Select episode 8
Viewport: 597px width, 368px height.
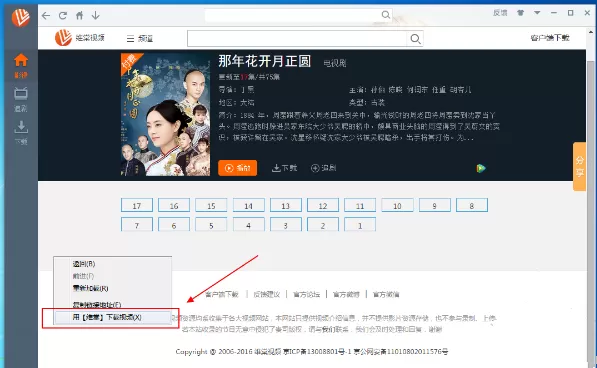coord(472,206)
